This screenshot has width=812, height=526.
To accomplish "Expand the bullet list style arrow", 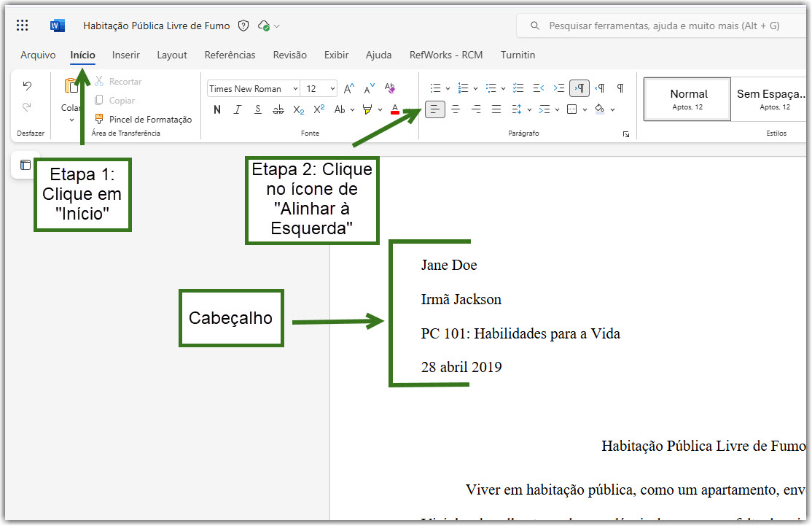I will 448,88.
